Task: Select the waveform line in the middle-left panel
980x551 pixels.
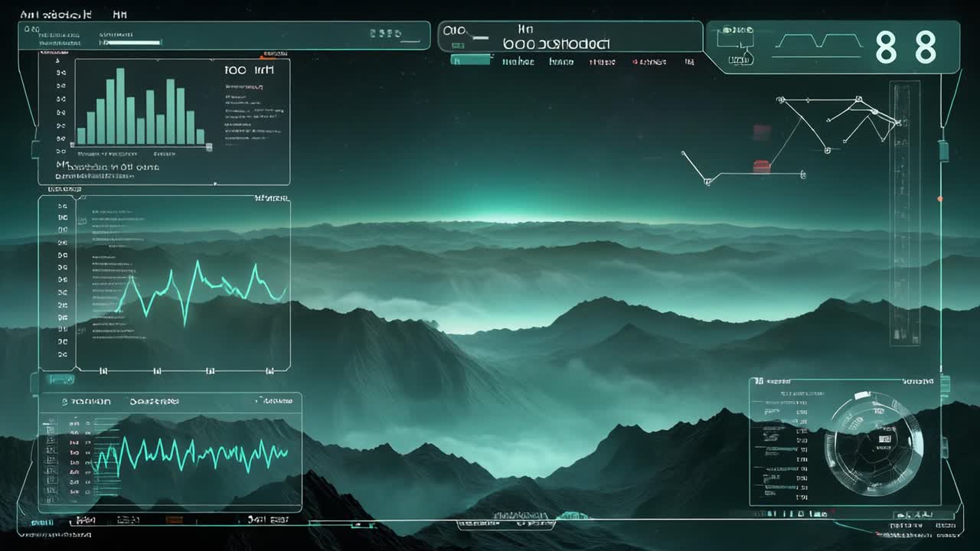Action: tap(202, 292)
